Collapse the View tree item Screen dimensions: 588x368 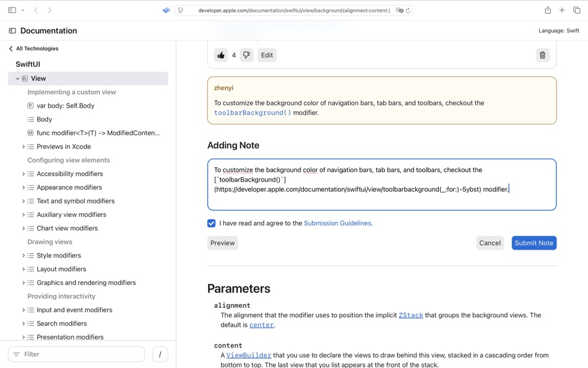(17, 79)
